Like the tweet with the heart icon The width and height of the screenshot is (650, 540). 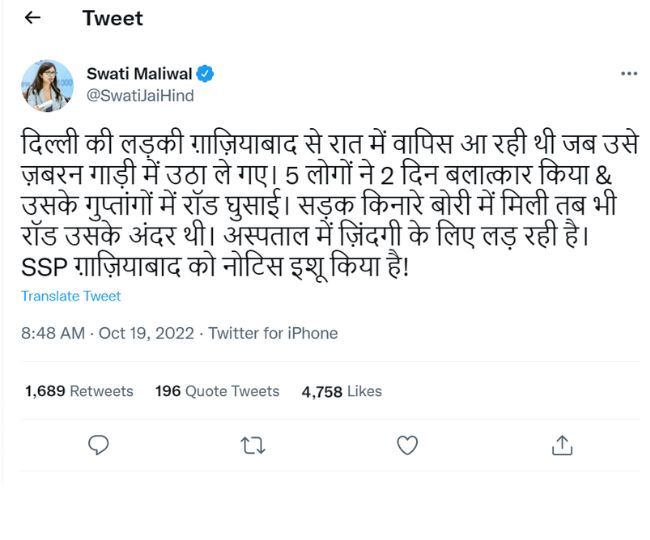coord(407,446)
